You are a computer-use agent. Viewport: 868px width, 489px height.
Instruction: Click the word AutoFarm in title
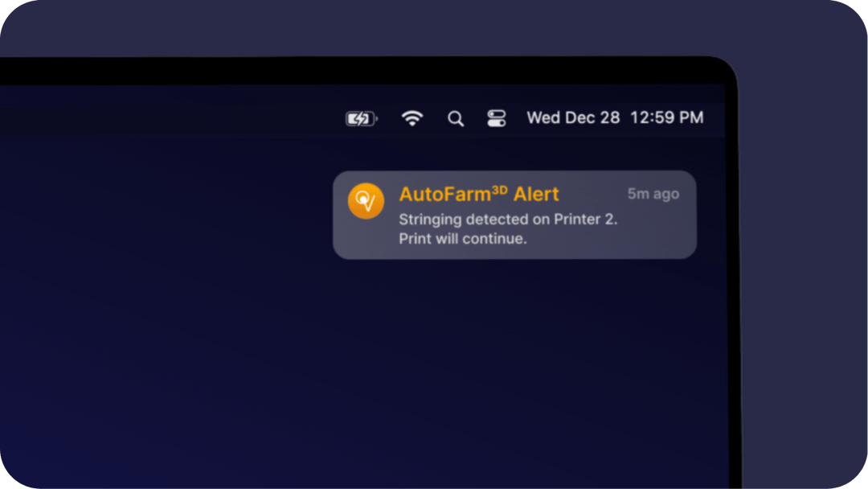coord(445,195)
